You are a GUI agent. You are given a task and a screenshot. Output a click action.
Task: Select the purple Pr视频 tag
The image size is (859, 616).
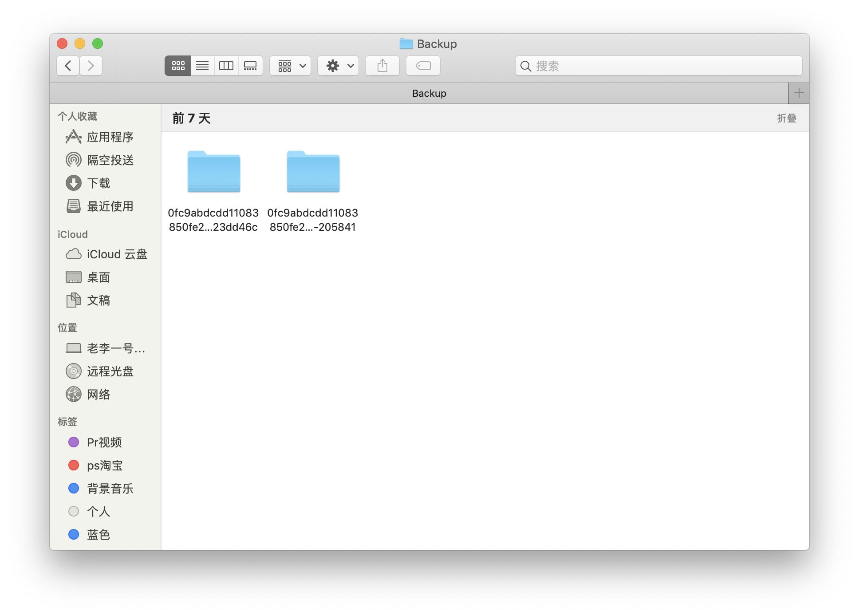click(x=104, y=442)
